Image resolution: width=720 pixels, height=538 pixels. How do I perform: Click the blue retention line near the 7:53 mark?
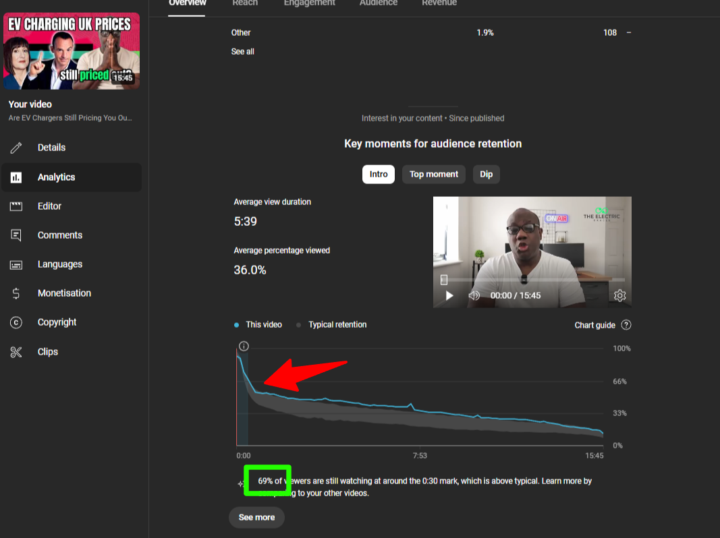click(420, 409)
